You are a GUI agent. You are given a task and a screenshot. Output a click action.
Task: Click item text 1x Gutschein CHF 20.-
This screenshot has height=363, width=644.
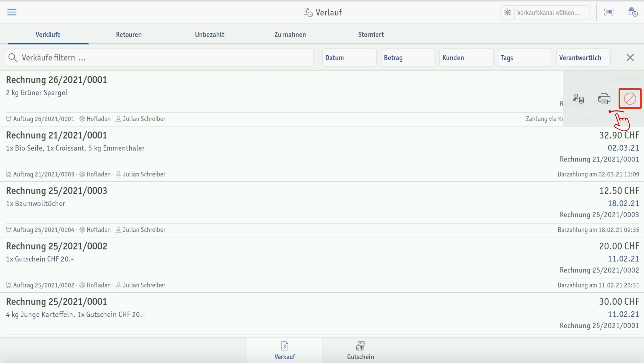[x=40, y=259]
